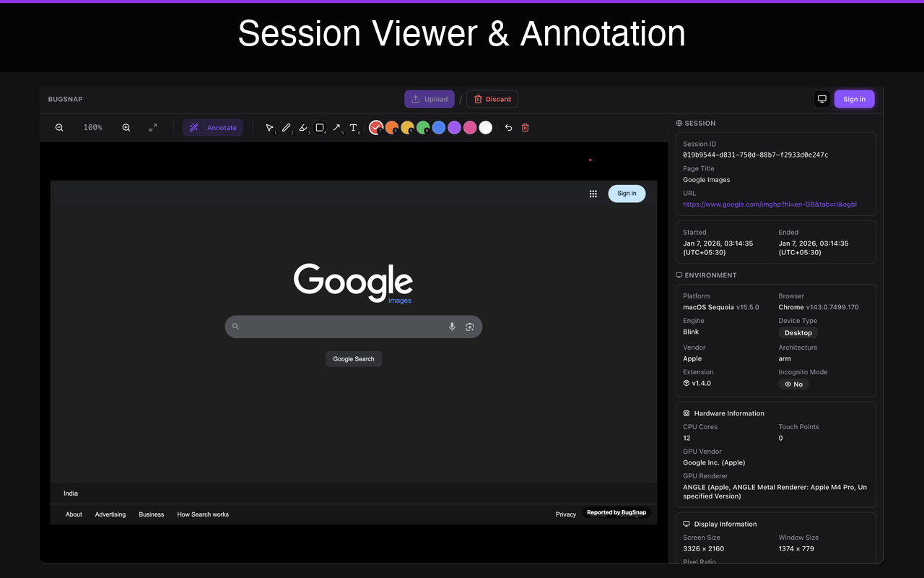Screen dimensions: 924x578
Task: Zoom out of the session screenshot
Action: pos(59,127)
